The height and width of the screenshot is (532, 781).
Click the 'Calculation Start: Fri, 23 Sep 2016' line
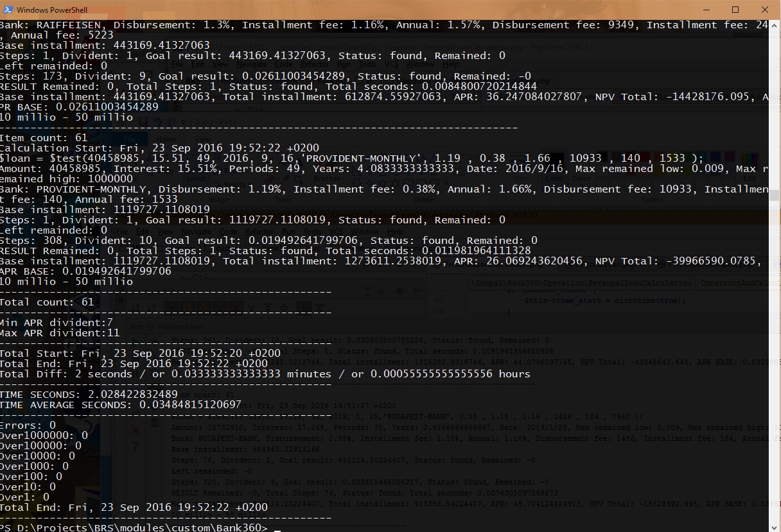(x=159, y=148)
